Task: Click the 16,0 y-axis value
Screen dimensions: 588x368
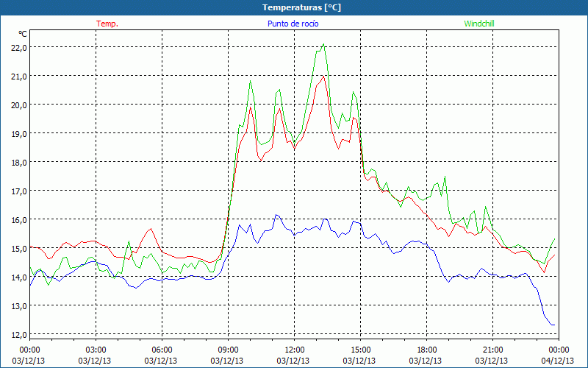Action: click(x=19, y=219)
